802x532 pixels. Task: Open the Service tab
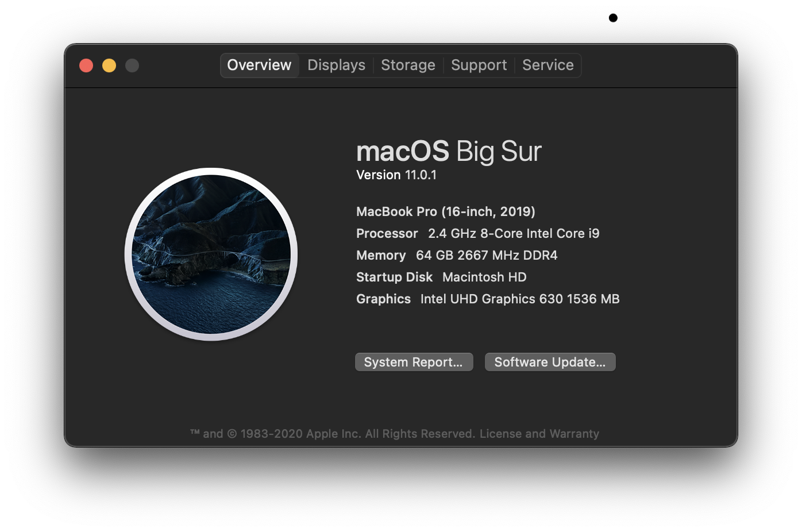[x=547, y=65]
